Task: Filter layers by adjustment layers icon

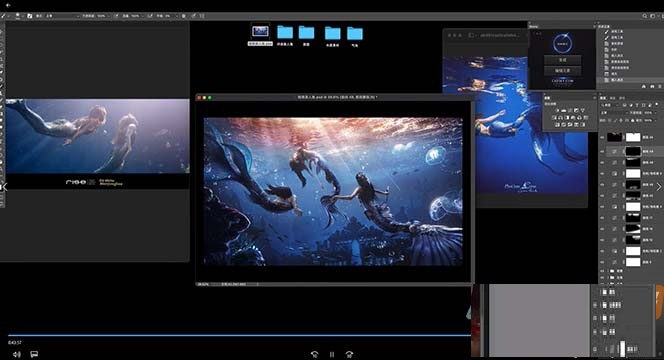Action: pyautogui.click(x=631, y=105)
